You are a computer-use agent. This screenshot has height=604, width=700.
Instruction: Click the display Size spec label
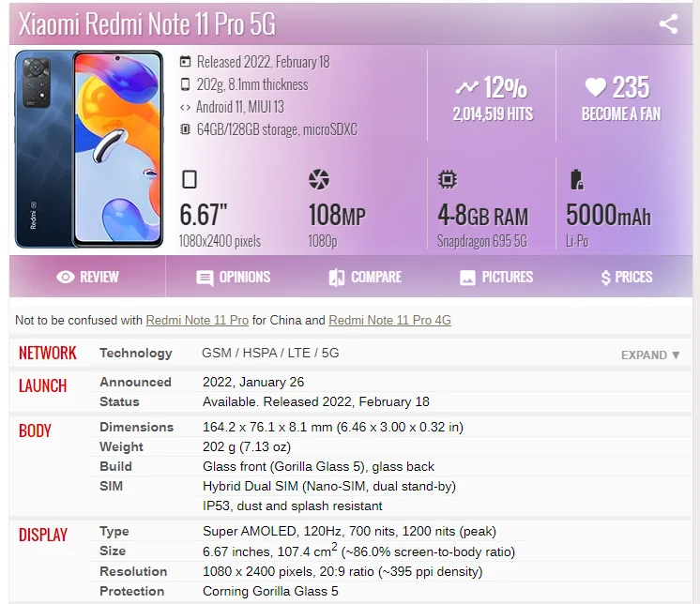coord(113,551)
